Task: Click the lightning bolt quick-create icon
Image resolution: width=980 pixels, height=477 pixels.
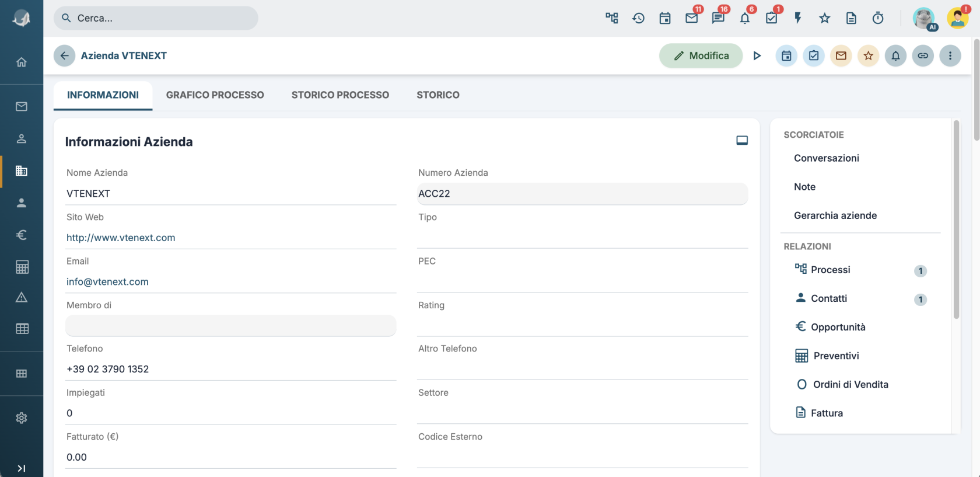Action: pyautogui.click(x=798, y=18)
